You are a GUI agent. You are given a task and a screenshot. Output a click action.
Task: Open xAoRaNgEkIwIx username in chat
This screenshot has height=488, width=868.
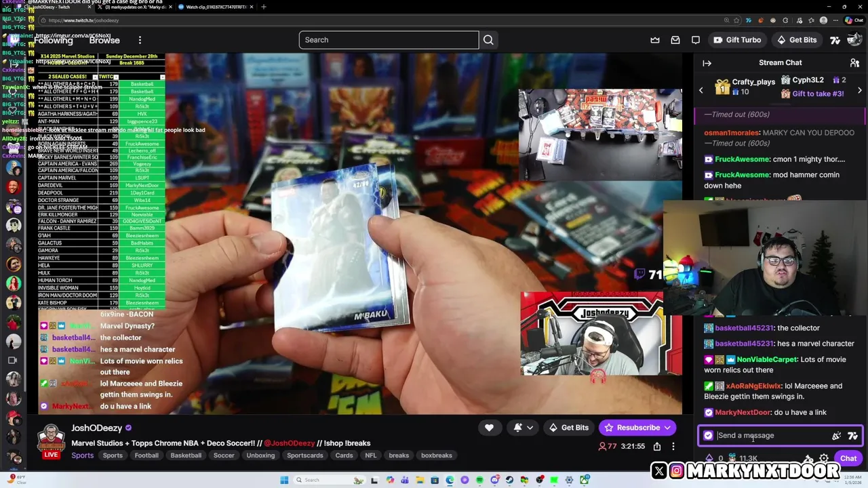(753, 386)
